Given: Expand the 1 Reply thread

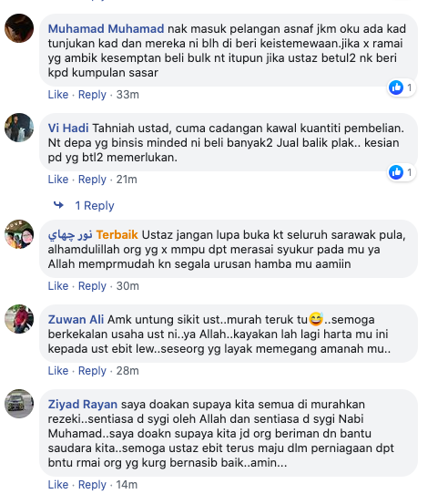Looking at the screenshot, I should coord(95,206).
